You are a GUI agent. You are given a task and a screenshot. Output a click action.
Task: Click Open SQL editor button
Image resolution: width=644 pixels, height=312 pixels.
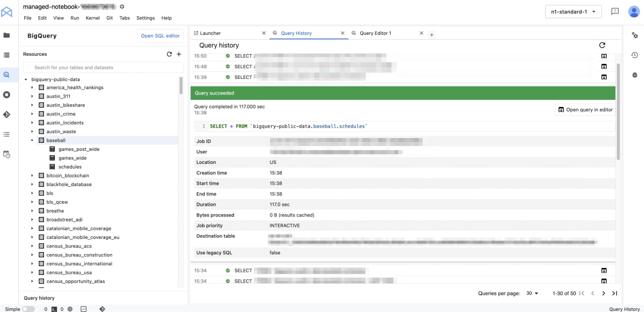(160, 36)
